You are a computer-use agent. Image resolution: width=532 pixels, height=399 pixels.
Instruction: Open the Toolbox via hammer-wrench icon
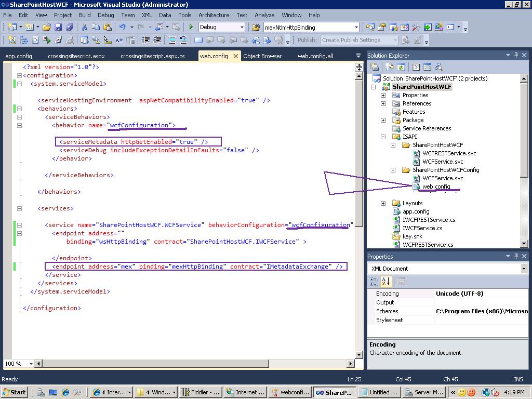coord(416,27)
